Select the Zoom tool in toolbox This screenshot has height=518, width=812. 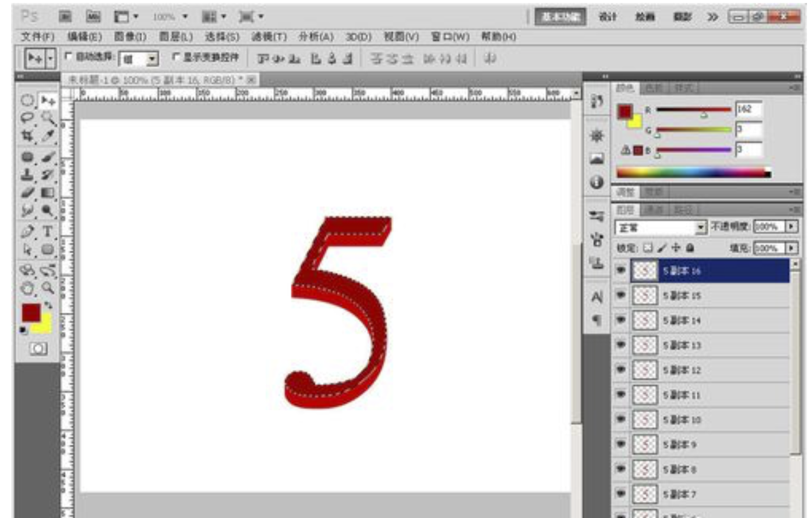pos(48,288)
